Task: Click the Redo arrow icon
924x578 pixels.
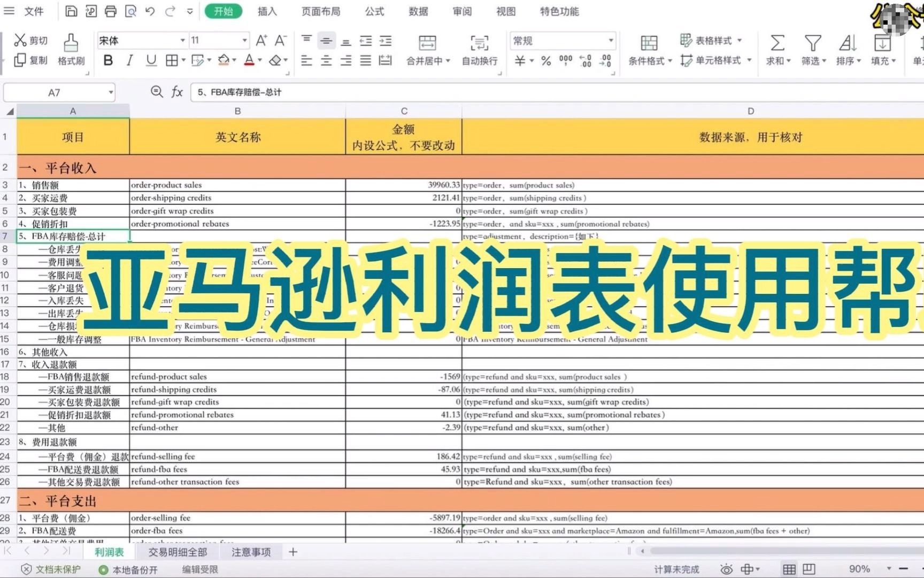Action: tap(170, 11)
